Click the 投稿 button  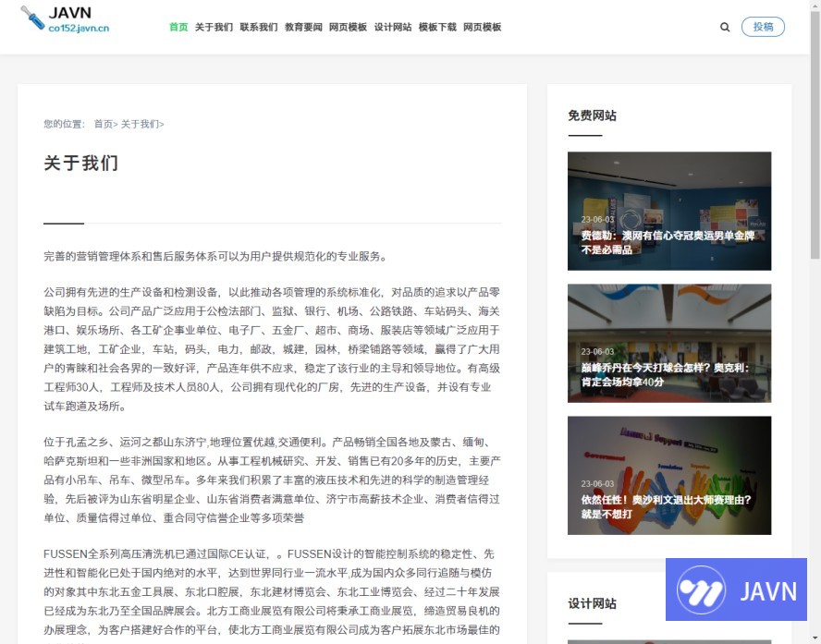point(763,27)
